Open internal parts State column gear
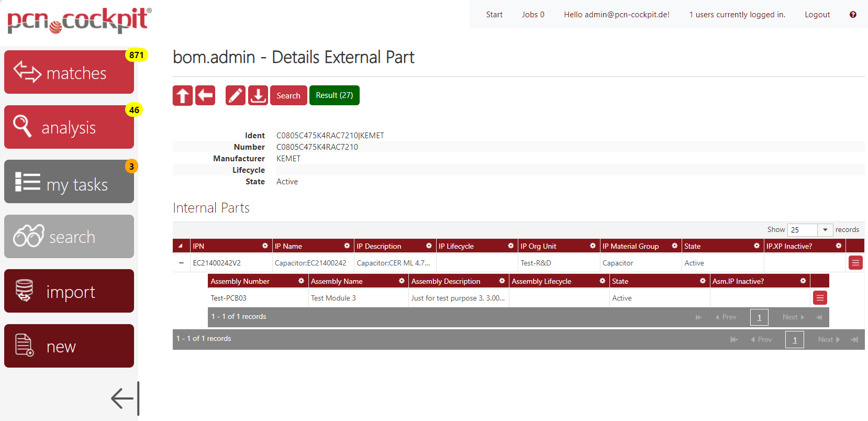The height and width of the screenshot is (421, 868). coord(756,246)
